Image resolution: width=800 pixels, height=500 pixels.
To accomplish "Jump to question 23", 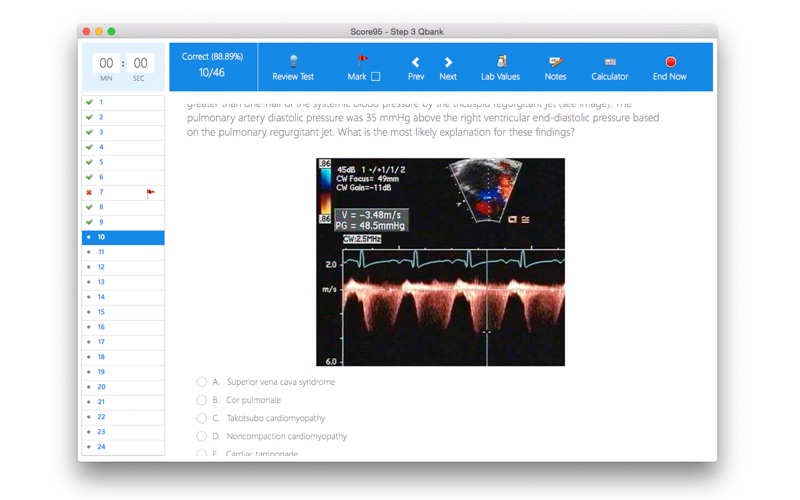I will coord(123,432).
